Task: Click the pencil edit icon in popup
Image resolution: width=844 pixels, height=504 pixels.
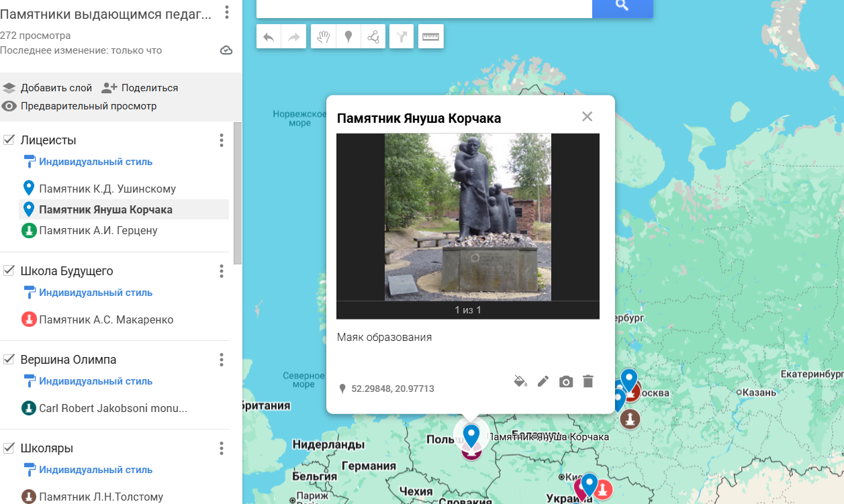Action: [x=543, y=381]
